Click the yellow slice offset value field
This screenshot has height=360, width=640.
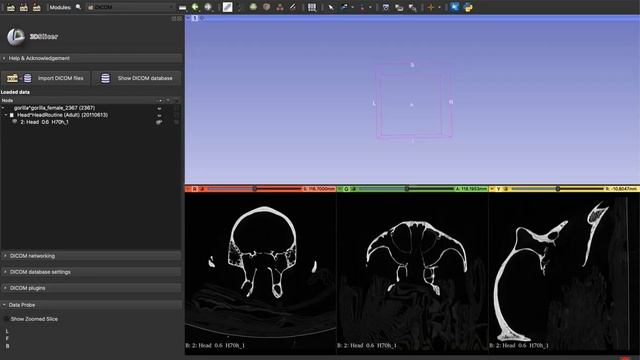621,189
